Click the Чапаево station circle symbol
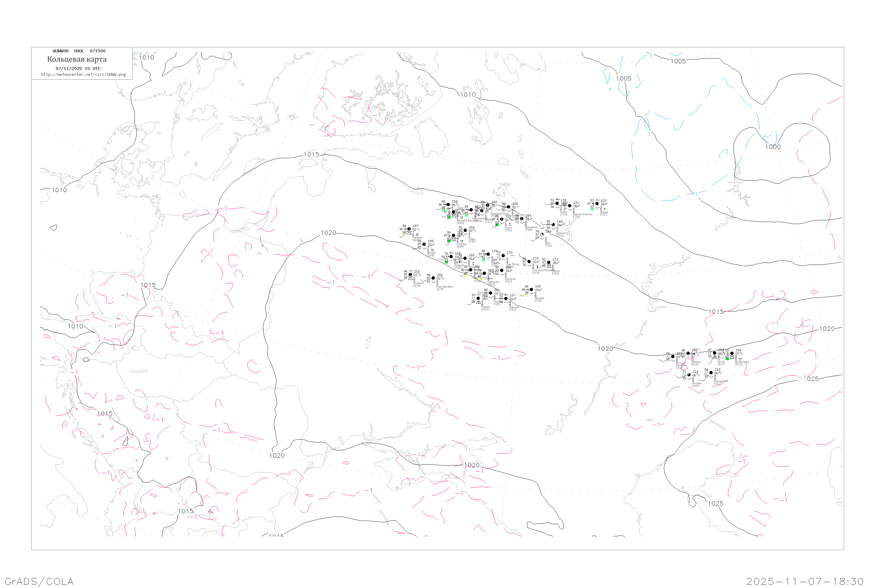882x588 pixels. (689, 375)
